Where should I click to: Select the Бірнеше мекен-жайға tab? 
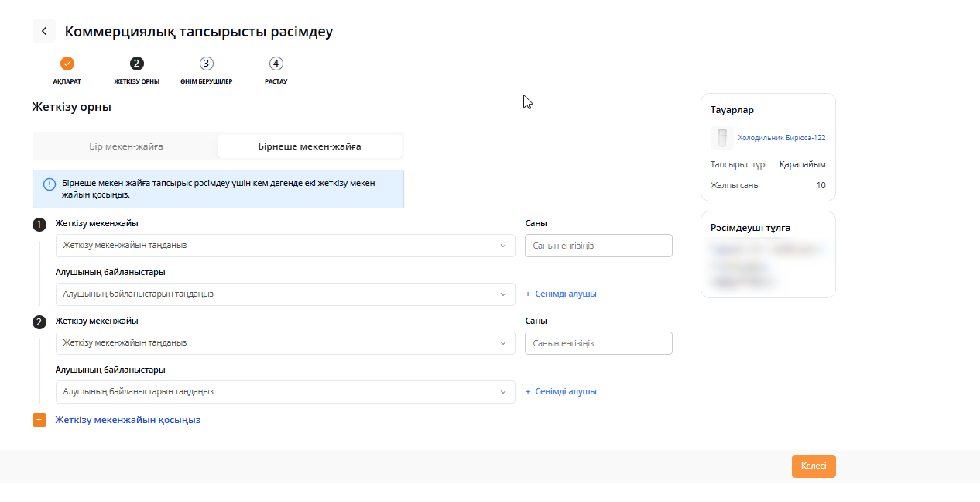310,146
